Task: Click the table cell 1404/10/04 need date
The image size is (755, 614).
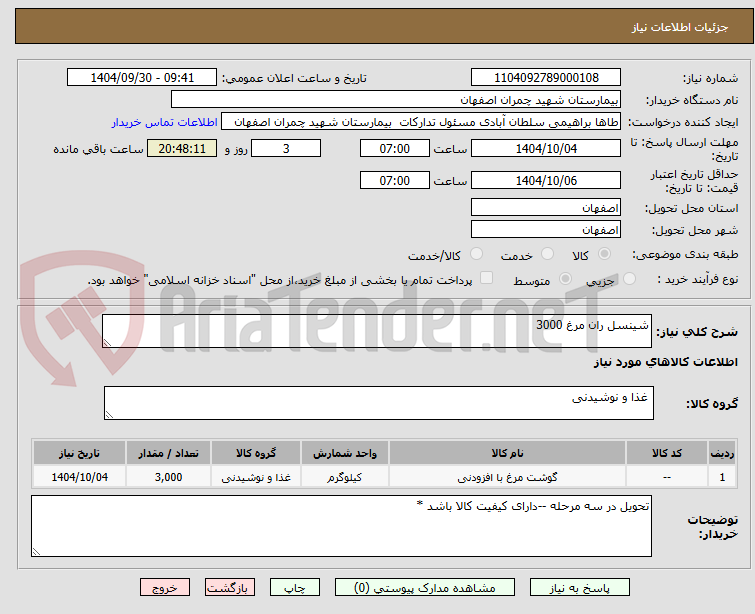Action: tap(79, 477)
